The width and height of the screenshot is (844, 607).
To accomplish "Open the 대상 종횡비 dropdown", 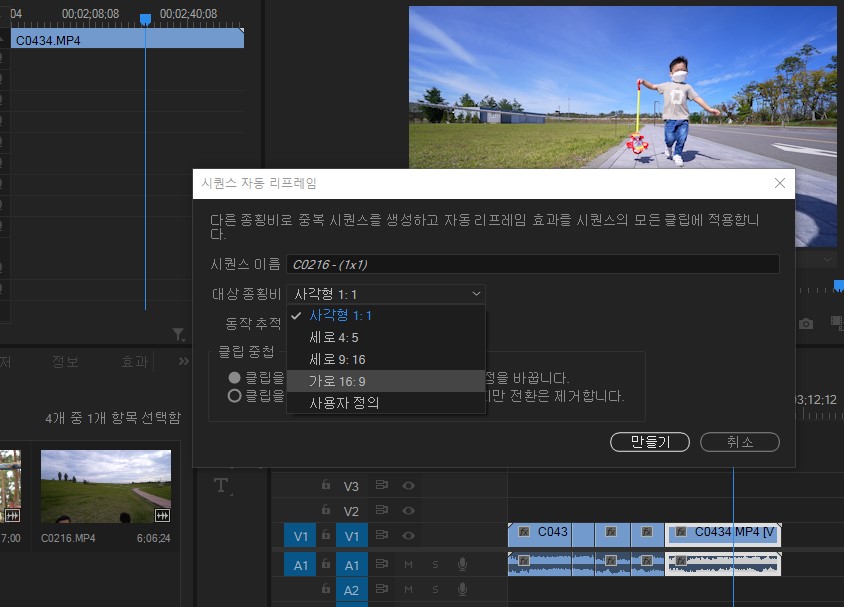I will tap(386, 294).
